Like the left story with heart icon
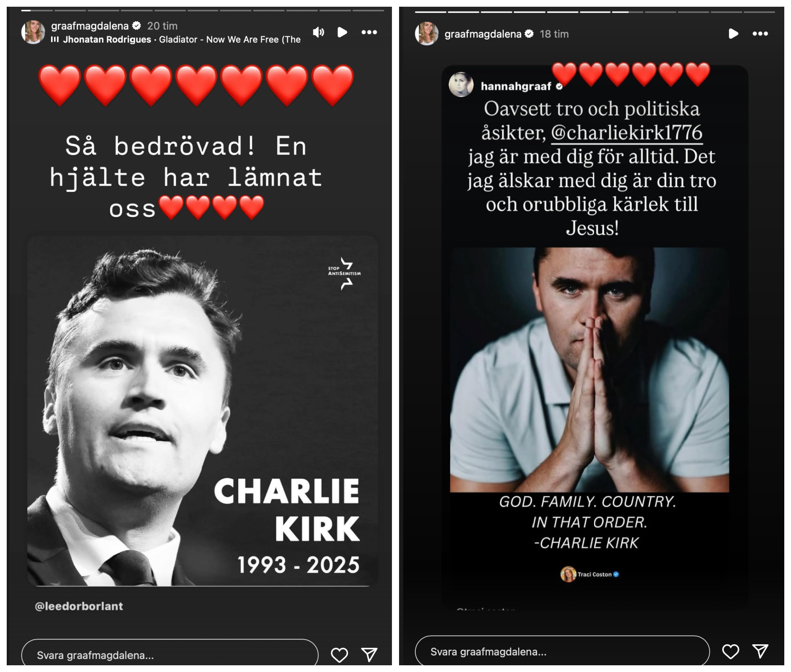791x672 pixels. tap(339, 655)
